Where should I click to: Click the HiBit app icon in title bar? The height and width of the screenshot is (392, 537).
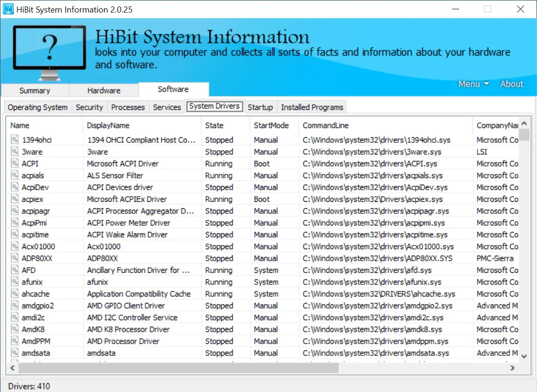click(x=8, y=9)
